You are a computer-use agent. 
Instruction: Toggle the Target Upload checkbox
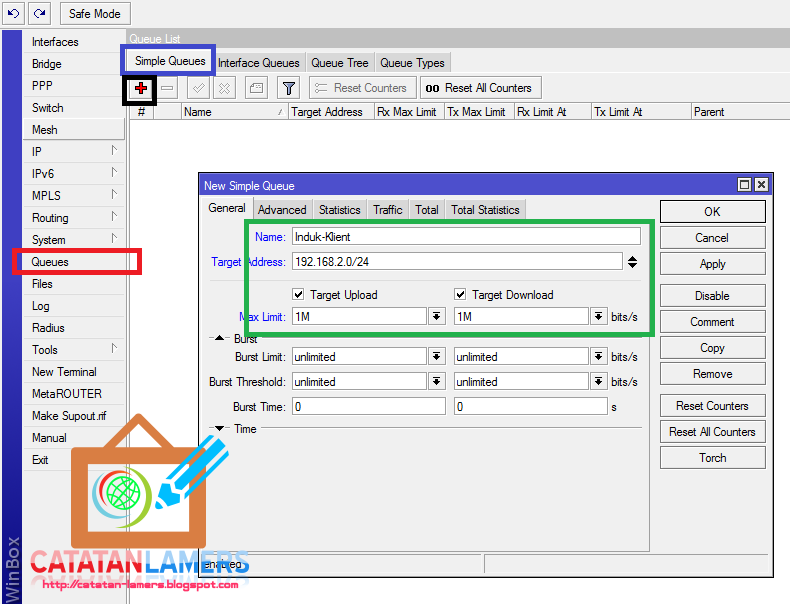pyautogui.click(x=298, y=294)
